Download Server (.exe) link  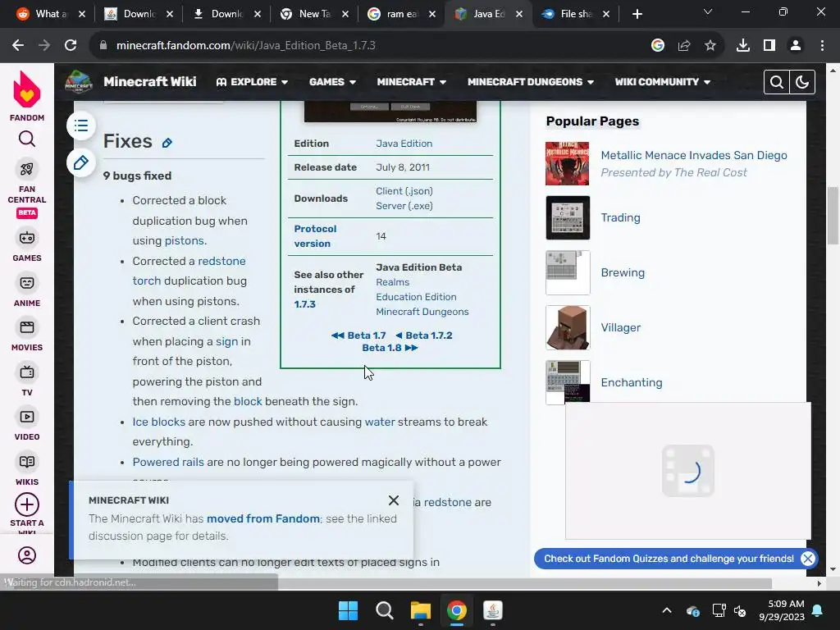tap(404, 206)
